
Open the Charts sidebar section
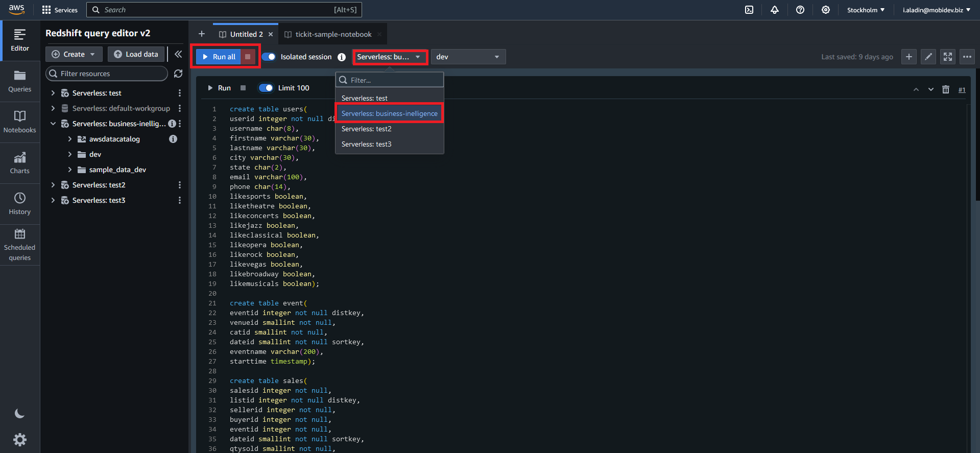click(20, 163)
